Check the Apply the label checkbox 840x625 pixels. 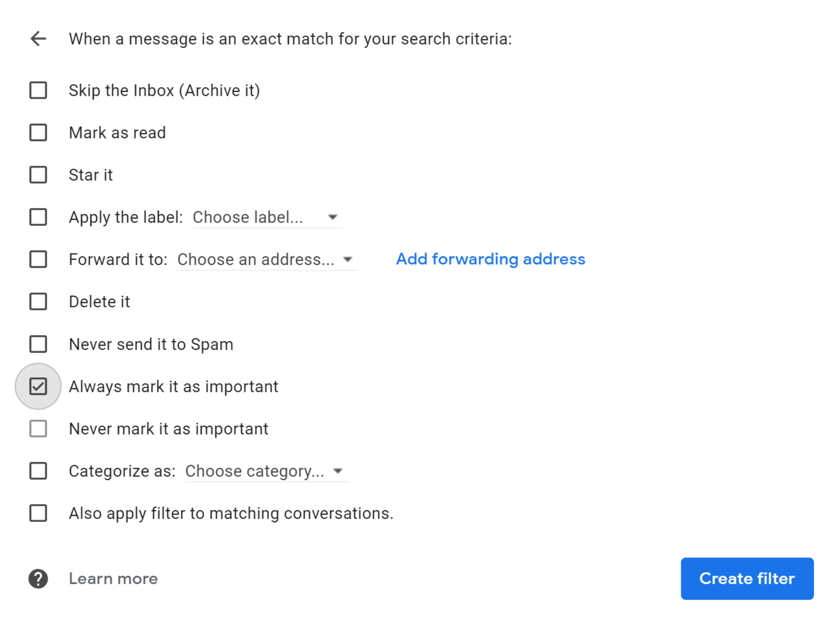pyautogui.click(x=38, y=217)
